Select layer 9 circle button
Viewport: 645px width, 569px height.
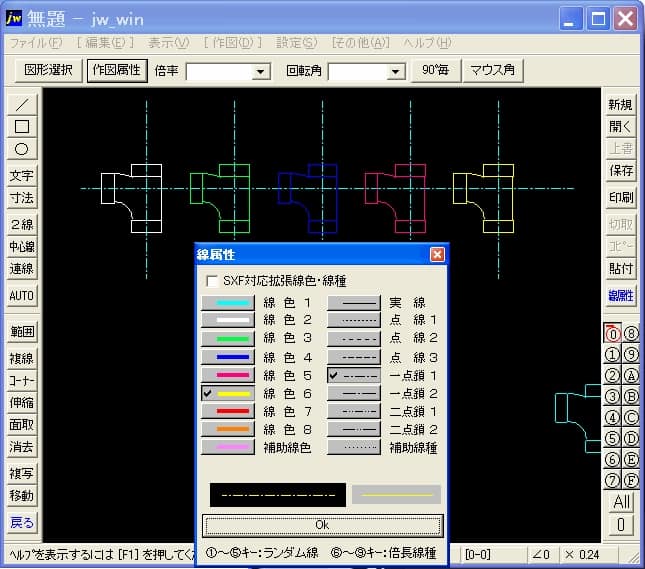(x=631, y=354)
